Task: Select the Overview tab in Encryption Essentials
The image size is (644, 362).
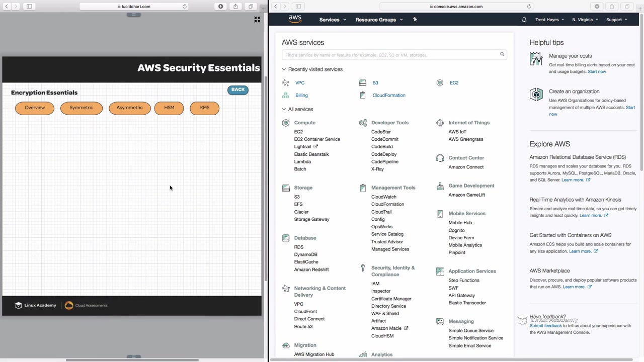Action: coord(35,108)
